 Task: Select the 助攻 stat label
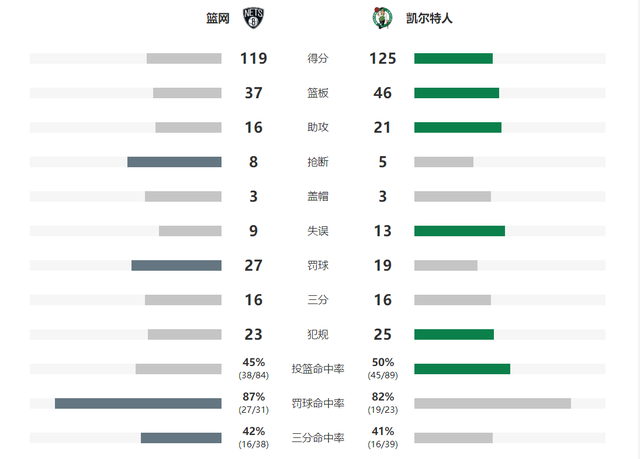pyautogui.click(x=318, y=127)
